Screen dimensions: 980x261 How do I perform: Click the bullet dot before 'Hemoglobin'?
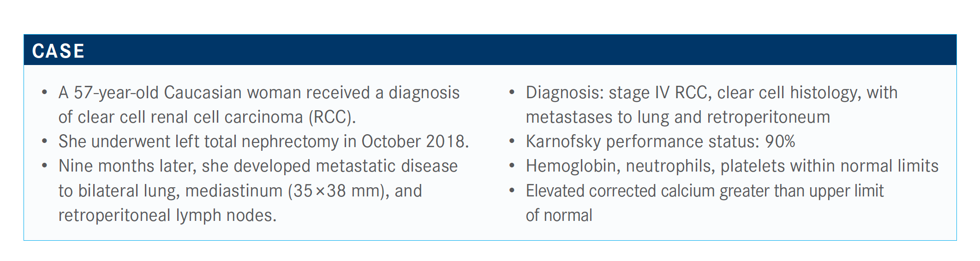click(x=512, y=166)
